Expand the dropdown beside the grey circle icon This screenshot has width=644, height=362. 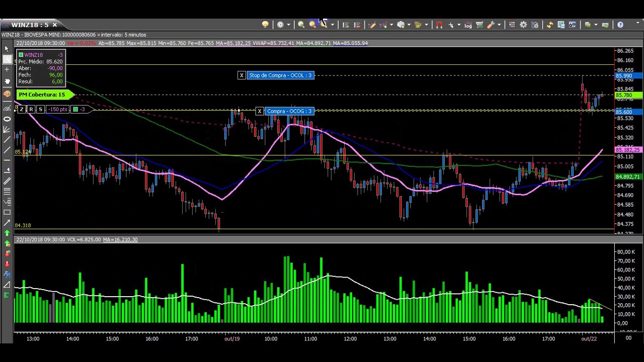(x=288, y=25)
